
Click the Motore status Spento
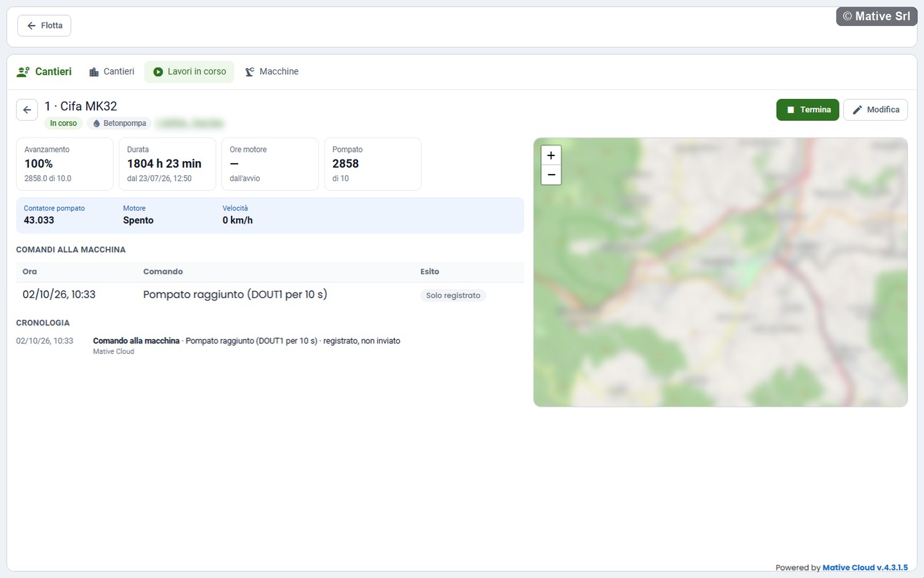coord(138,220)
